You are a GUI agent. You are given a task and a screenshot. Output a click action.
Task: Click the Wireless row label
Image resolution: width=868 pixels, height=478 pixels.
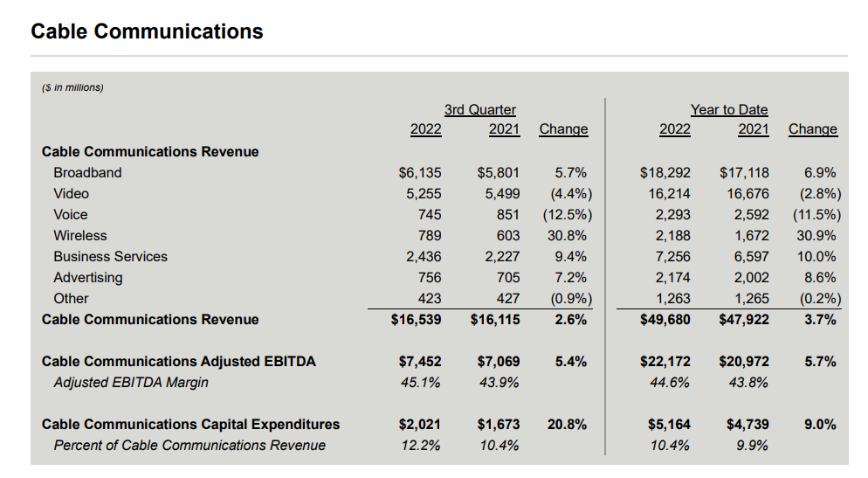(79, 236)
